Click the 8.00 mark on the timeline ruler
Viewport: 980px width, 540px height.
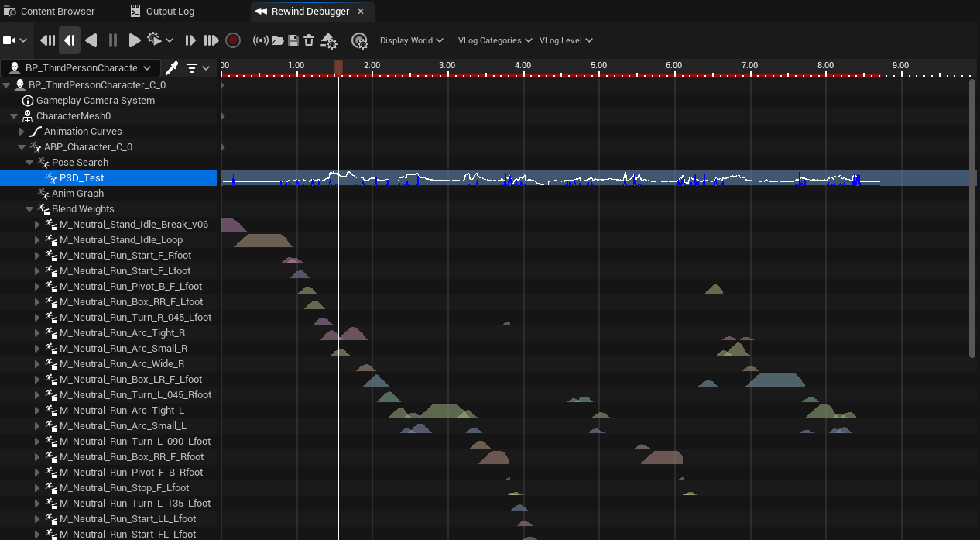(x=825, y=66)
